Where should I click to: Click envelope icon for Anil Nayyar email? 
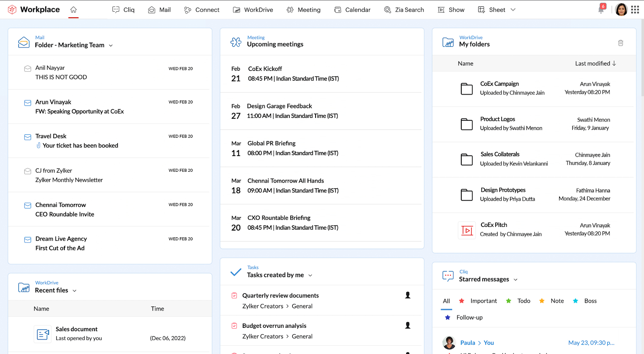(x=28, y=69)
